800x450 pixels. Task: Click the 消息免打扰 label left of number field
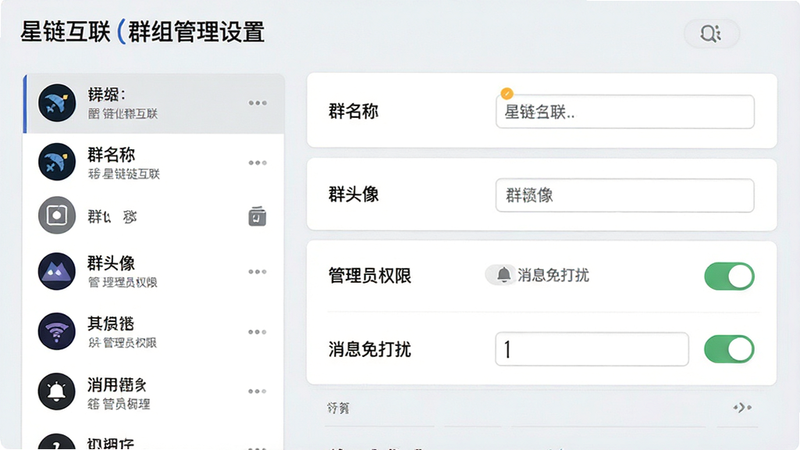tap(370, 349)
